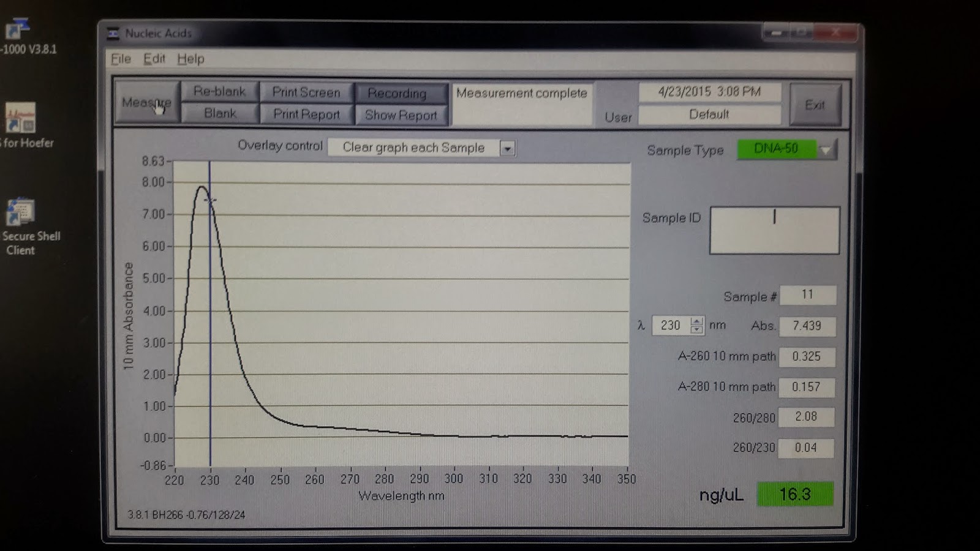The height and width of the screenshot is (551, 980).
Task: Click Print Screen to capture the spectrum
Action: [306, 92]
